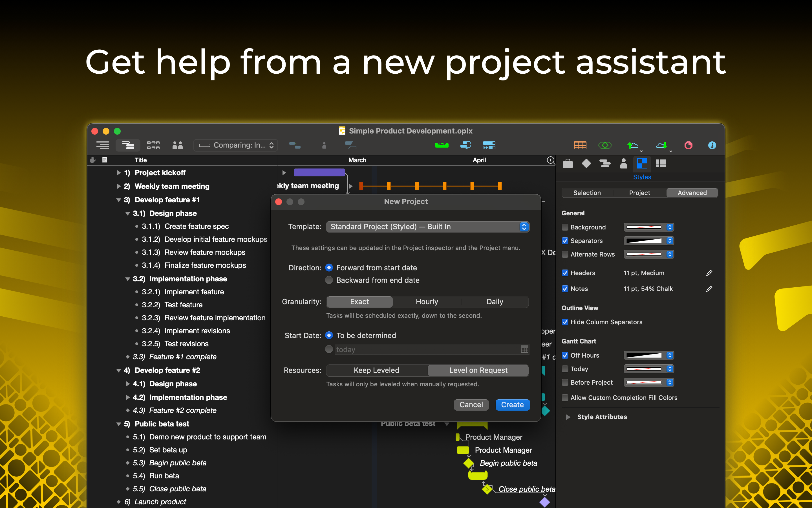Open Off Hours color swatch
The height and width of the screenshot is (508, 812).
coord(648,355)
